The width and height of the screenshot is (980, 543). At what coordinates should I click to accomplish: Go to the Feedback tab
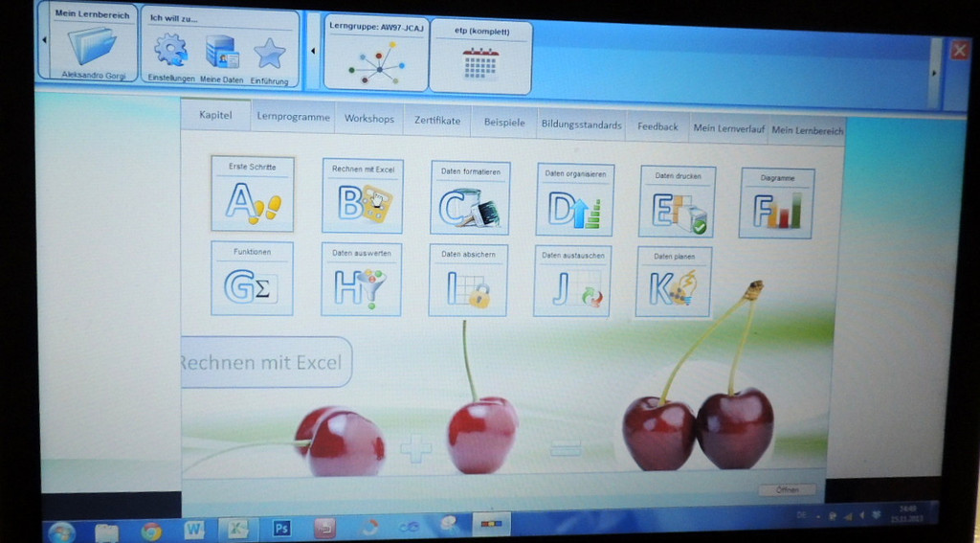(657, 126)
